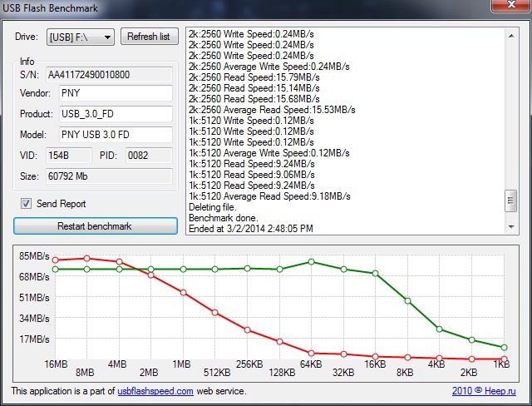
Task: Click the Refresh list button
Action: (x=150, y=37)
